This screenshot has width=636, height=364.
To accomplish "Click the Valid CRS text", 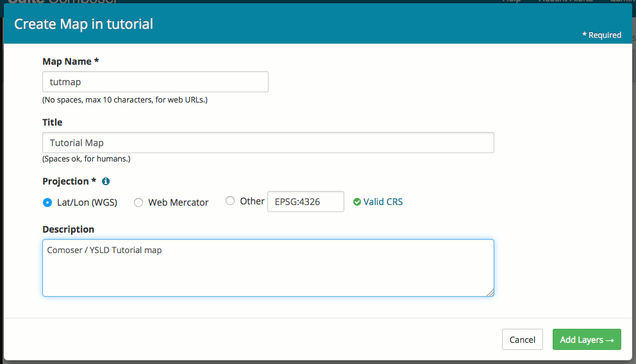I will [x=383, y=202].
